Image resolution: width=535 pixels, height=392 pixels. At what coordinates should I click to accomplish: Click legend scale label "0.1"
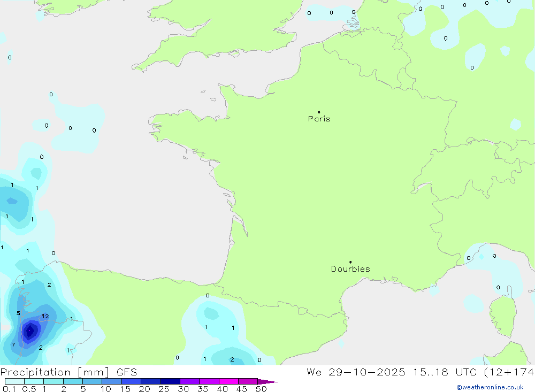pos(9,389)
